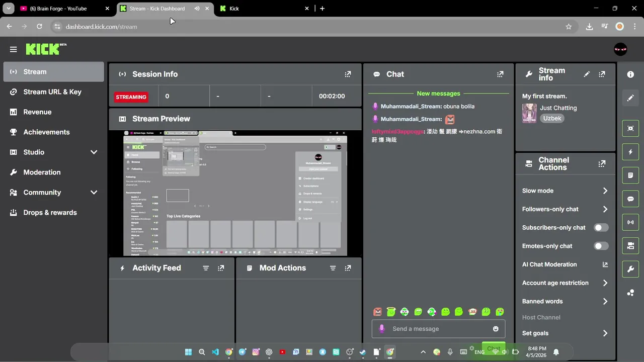Image resolution: width=644 pixels, height=362 pixels.
Task: Switch to the Kick browser tab
Action: [265, 9]
